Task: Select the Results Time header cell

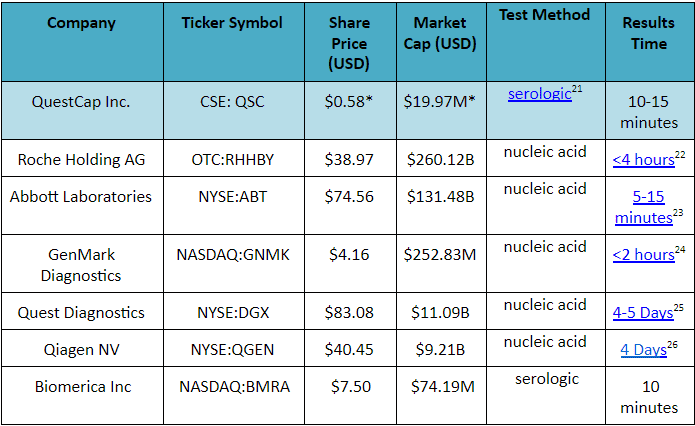Action: point(650,42)
